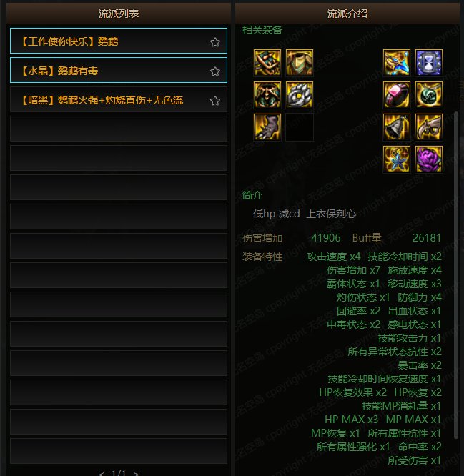Select the dark bell equipment icon
This screenshot has height=476, width=464.
(396, 127)
